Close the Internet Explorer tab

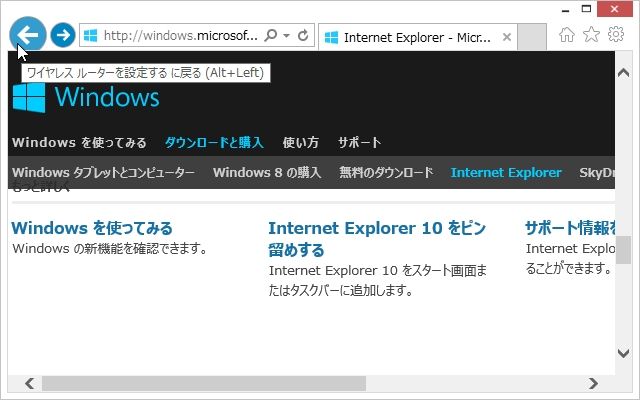coord(507,37)
